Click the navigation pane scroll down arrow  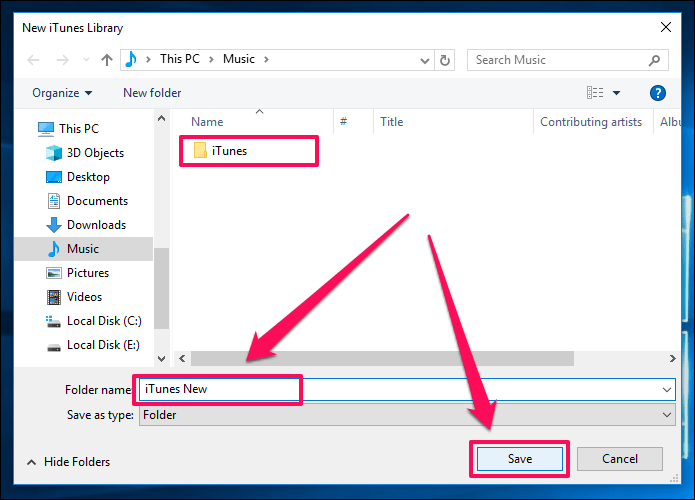(x=162, y=359)
